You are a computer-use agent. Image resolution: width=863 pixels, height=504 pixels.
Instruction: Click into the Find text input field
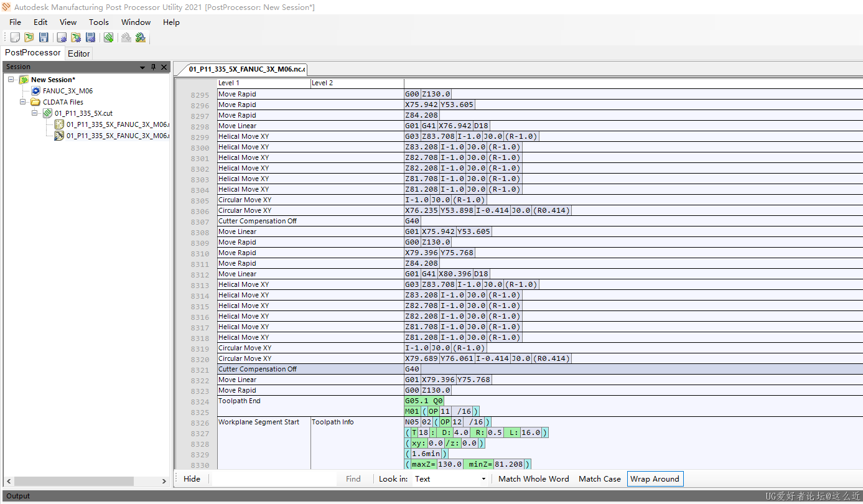pos(274,478)
